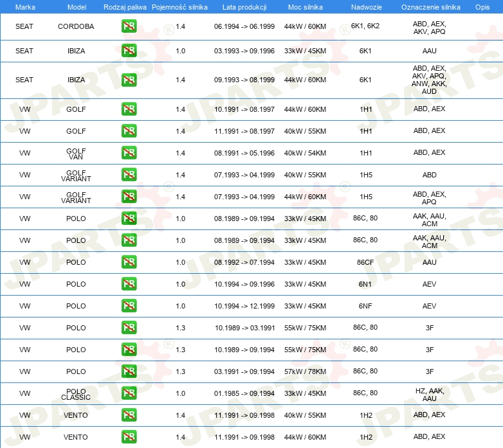This screenshot has height=448, width=503.
Task: Click the 01.1985 -> 09.1994 date cell
Action: click(x=244, y=393)
